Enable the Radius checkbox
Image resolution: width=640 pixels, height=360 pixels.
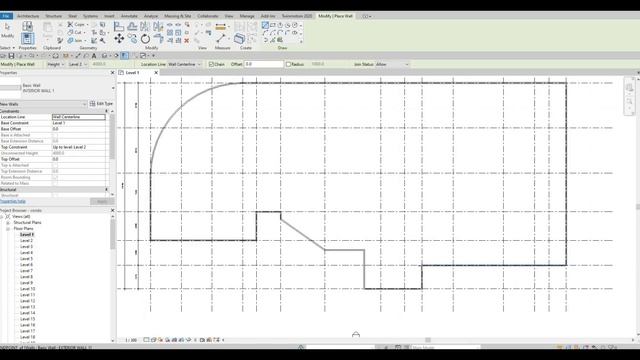(289, 64)
